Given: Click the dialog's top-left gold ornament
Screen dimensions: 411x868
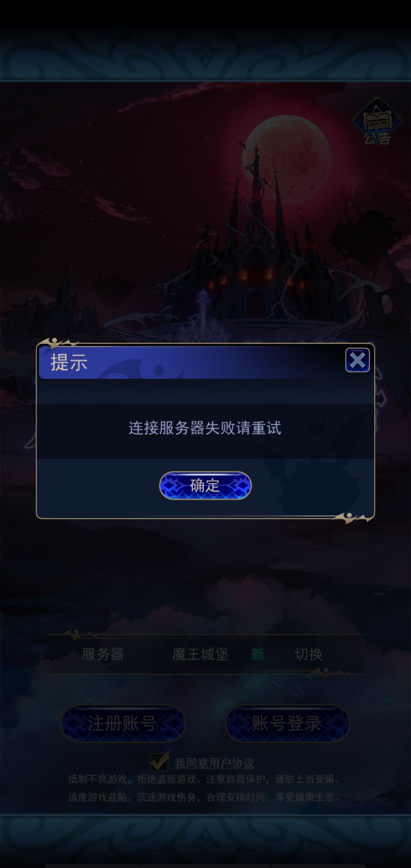Looking at the screenshot, I should point(57,343).
